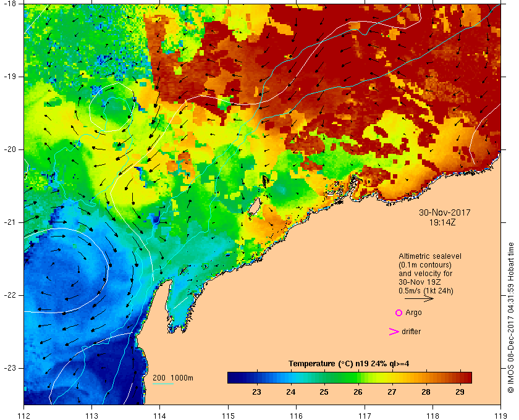
Task: Click the latitude axis label -20
Action: 10,149
